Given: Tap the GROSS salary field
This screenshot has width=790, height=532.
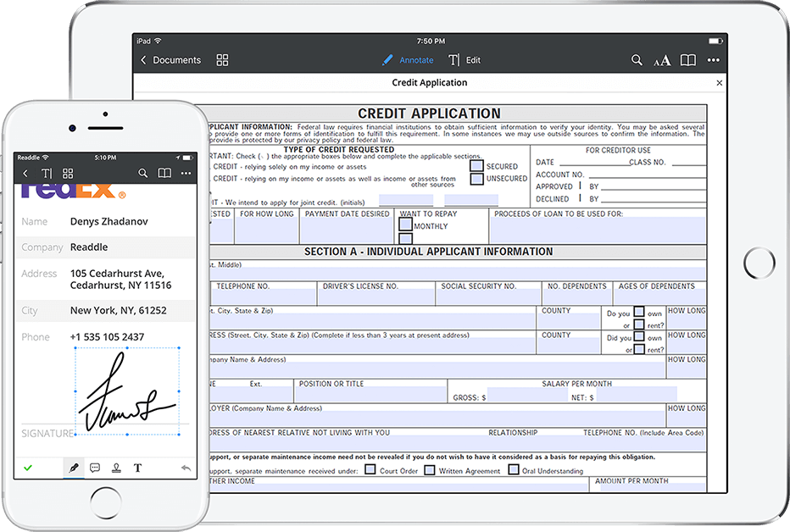Looking at the screenshot, I should pos(527,396).
